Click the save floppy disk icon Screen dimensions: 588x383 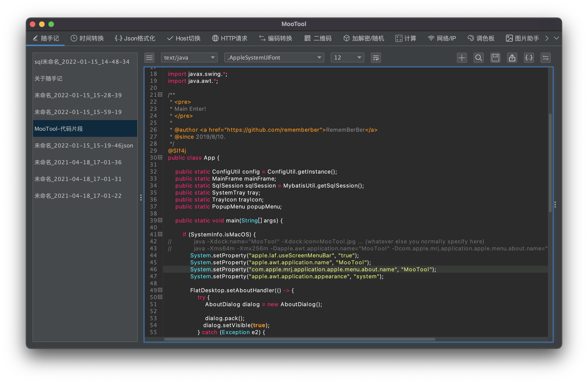point(495,58)
